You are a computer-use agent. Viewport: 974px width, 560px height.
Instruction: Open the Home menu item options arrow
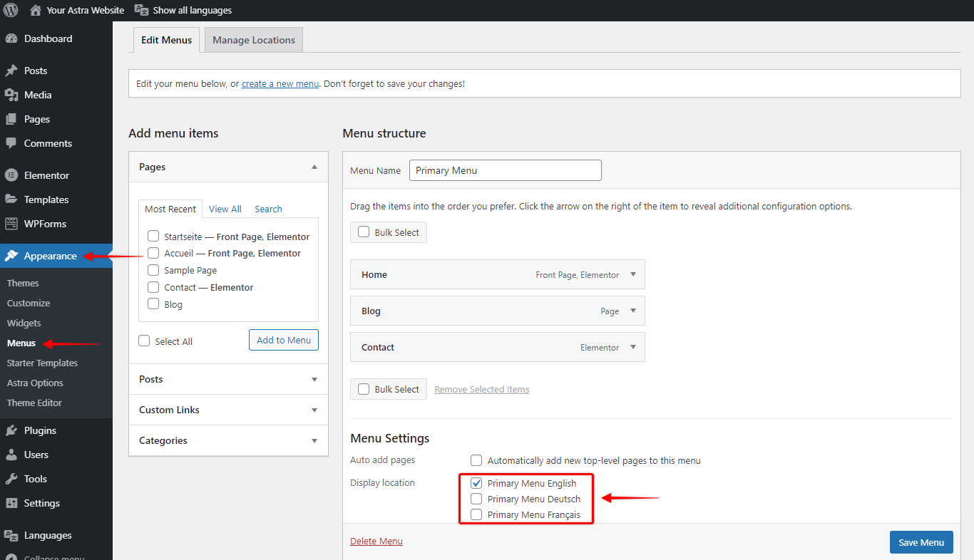632,274
